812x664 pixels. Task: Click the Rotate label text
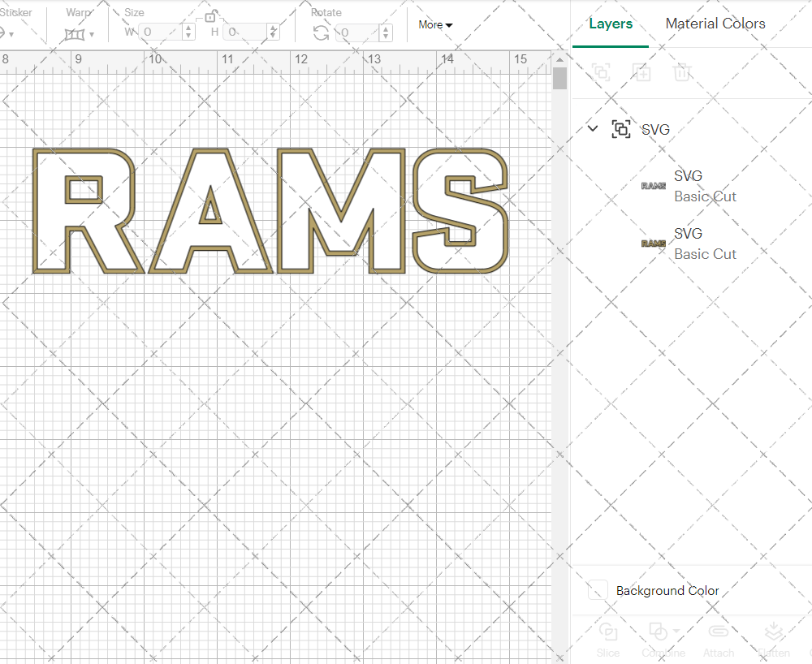pyautogui.click(x=326, y=12)
